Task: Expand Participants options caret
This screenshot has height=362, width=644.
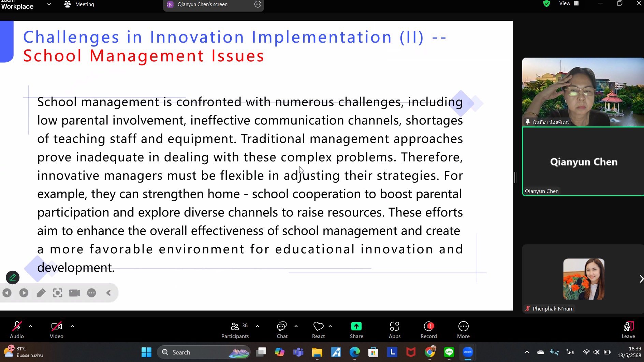Action: (258, 326)
